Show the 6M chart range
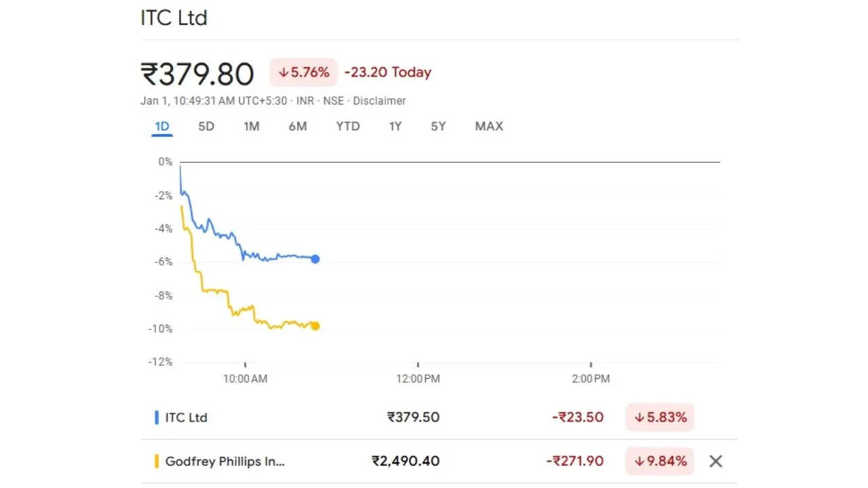Image resolution: width=868 pixels, height=488 pixels. [x=298, y=127]
